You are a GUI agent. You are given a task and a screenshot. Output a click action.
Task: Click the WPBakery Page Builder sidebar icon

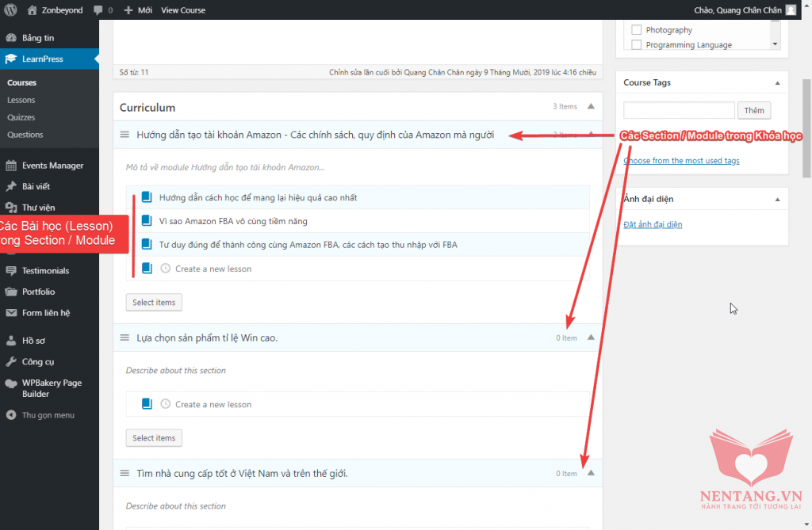(10, 383)
